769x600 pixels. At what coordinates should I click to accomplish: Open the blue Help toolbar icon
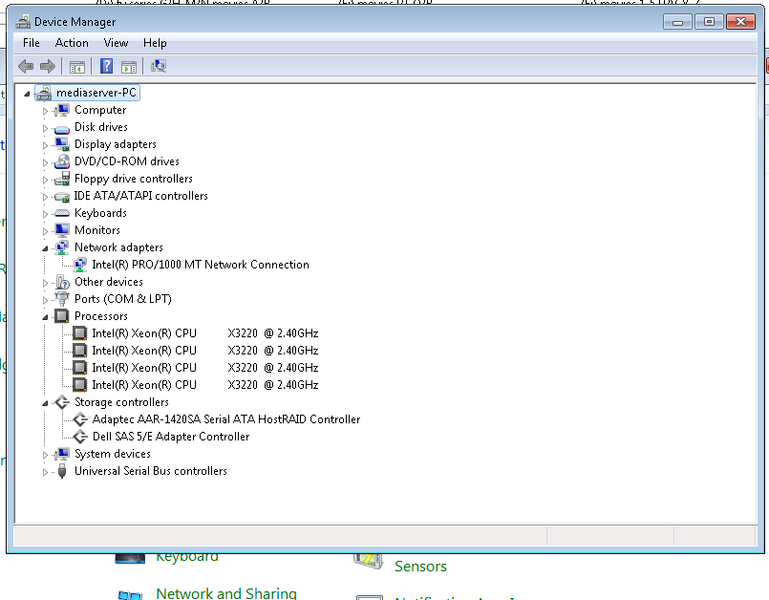pyautogui.click(x=106, y=66)
